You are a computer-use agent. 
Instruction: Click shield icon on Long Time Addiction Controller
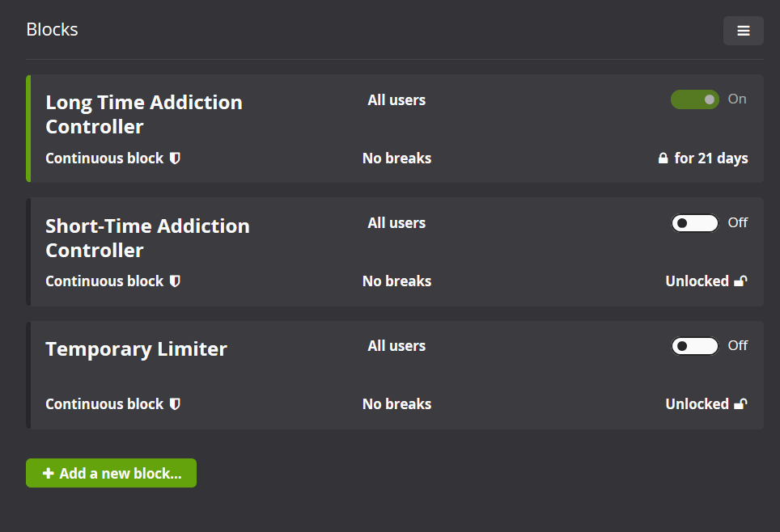click(175, 158)
